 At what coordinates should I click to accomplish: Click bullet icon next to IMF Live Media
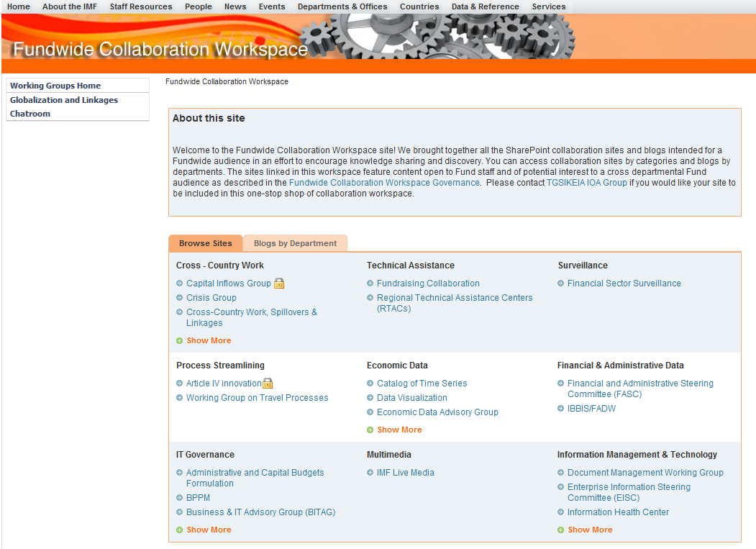370,472
